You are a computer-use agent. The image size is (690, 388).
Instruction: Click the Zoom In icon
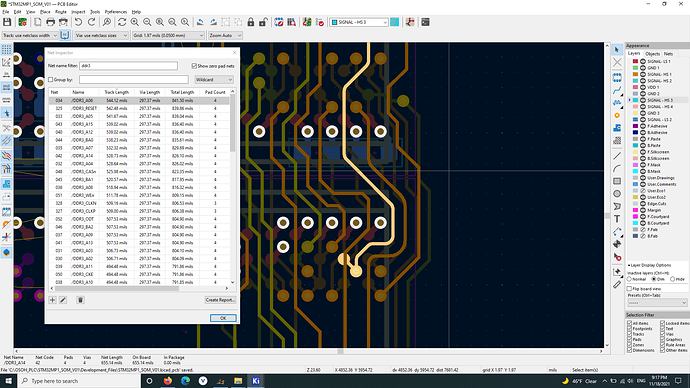[135, 22]
